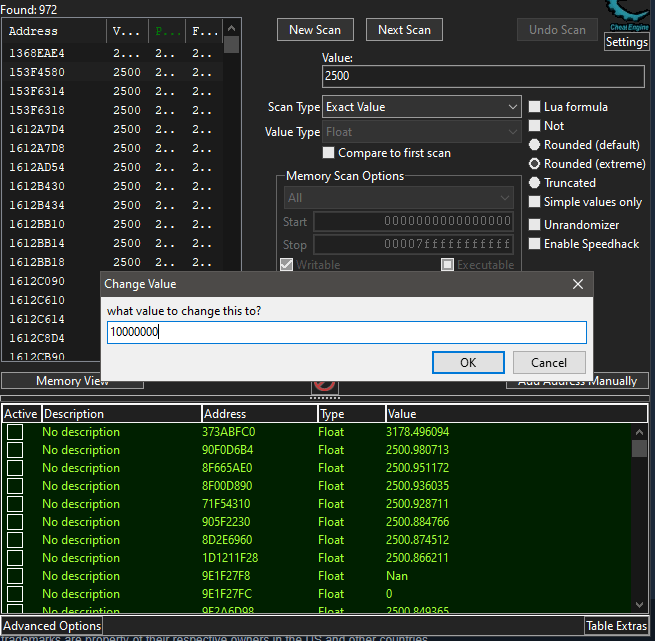Viewport: 655px width, 641px height.
Task: Click the red no-entry icon below the dialog
Action: pyautogui.click(x=325, y=385)
